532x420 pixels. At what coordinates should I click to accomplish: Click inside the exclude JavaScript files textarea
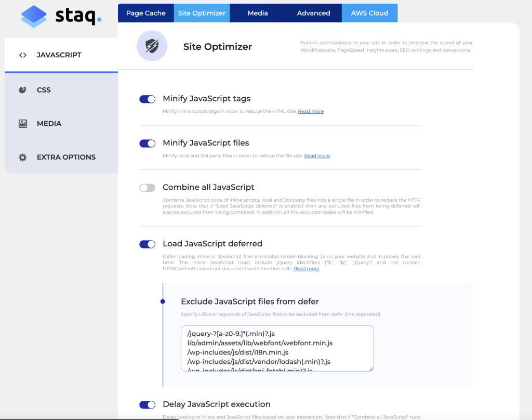[277, 348]
